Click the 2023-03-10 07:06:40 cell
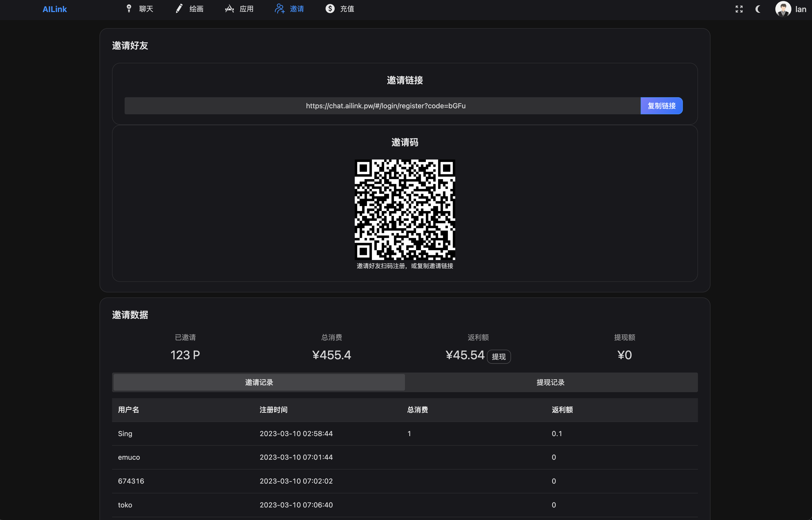 296,505
